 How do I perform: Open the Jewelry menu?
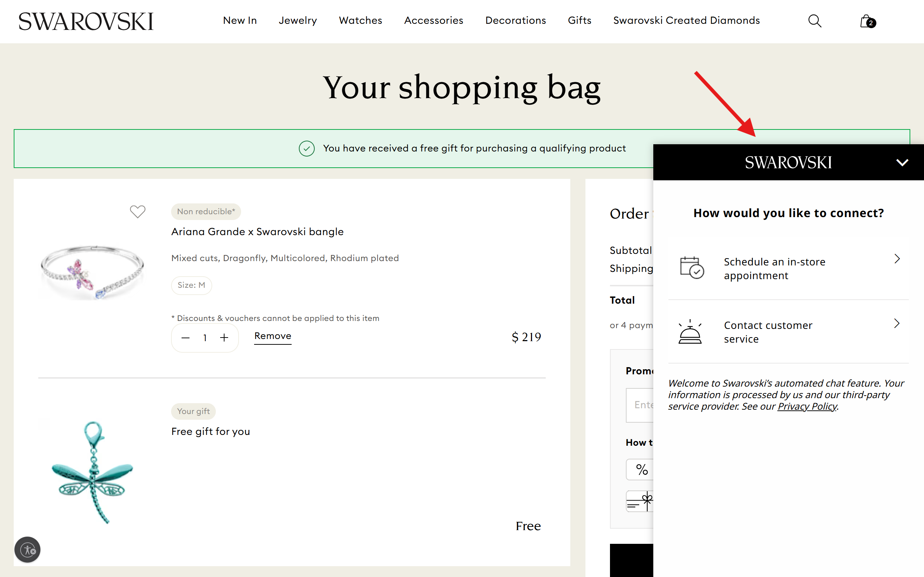297,21
